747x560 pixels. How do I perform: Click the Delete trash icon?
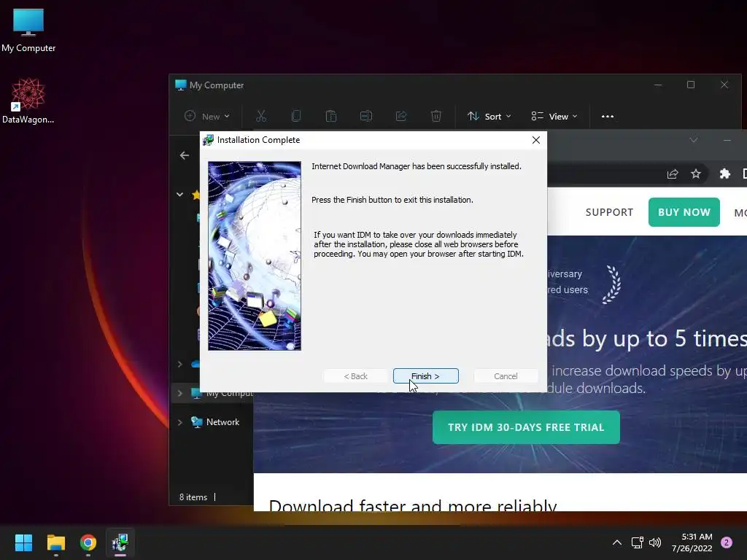436,116
